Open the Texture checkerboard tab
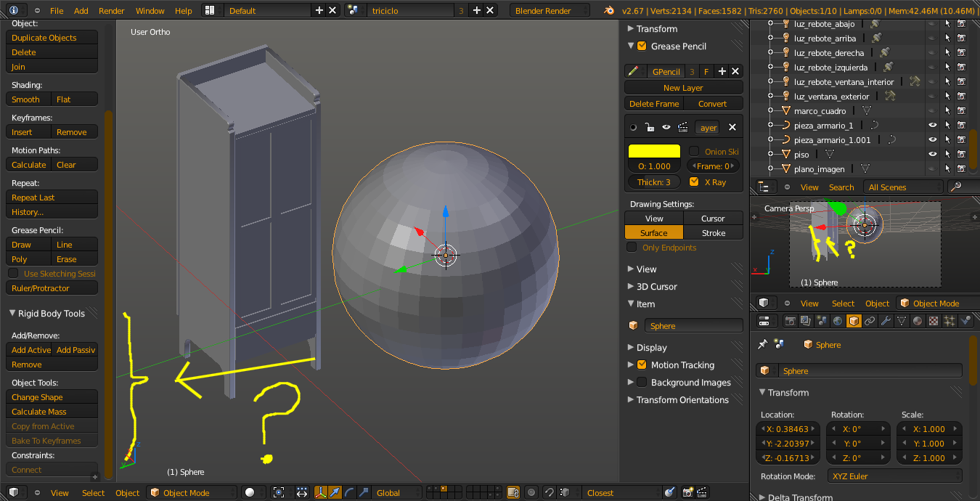 (x=934, y=321)
